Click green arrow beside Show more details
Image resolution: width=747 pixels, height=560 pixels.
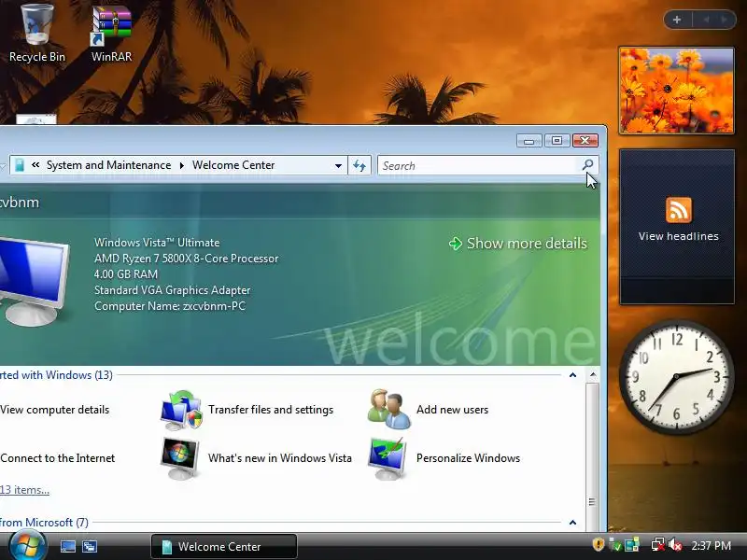click(x=456, y=244)
